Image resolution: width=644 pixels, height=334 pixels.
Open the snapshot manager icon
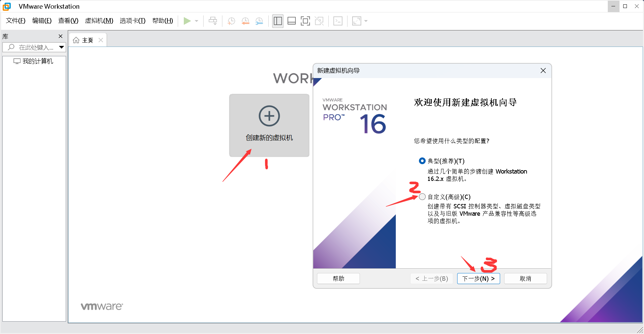259,21
